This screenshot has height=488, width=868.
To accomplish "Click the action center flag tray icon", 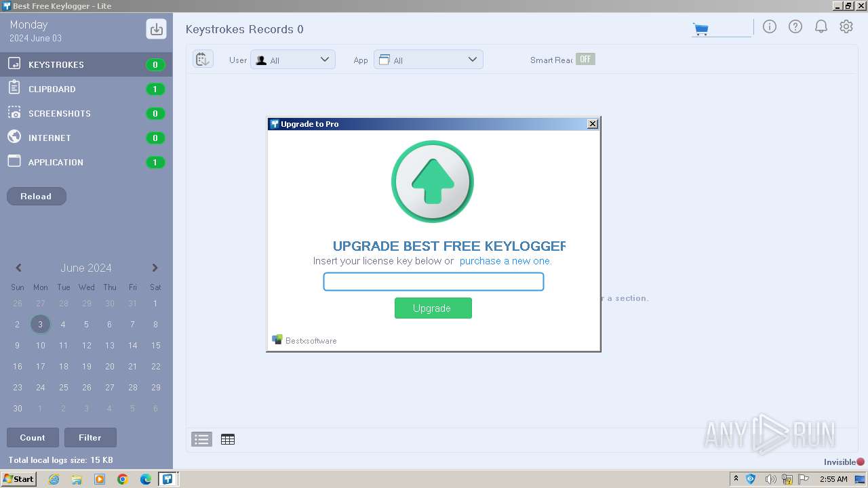I will tap(804, 479).
